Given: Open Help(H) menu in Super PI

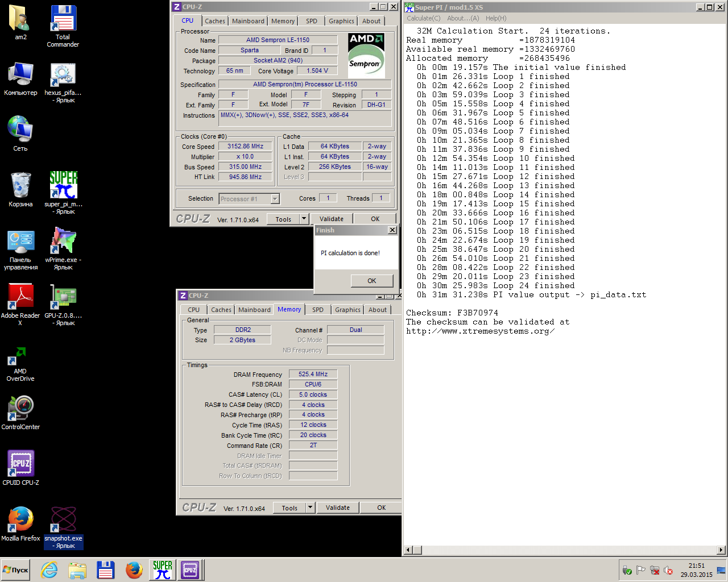Looking at the screenshot, I should point(496,18).
